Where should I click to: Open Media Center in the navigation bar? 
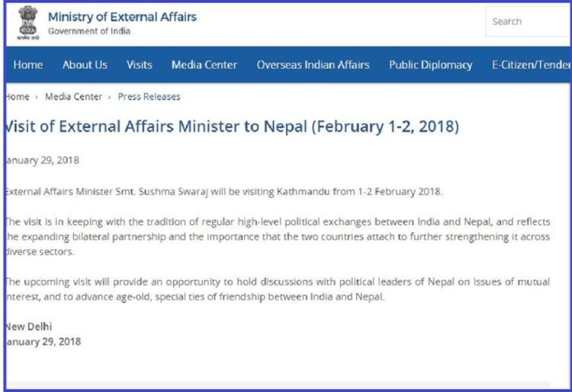(204, 65)
